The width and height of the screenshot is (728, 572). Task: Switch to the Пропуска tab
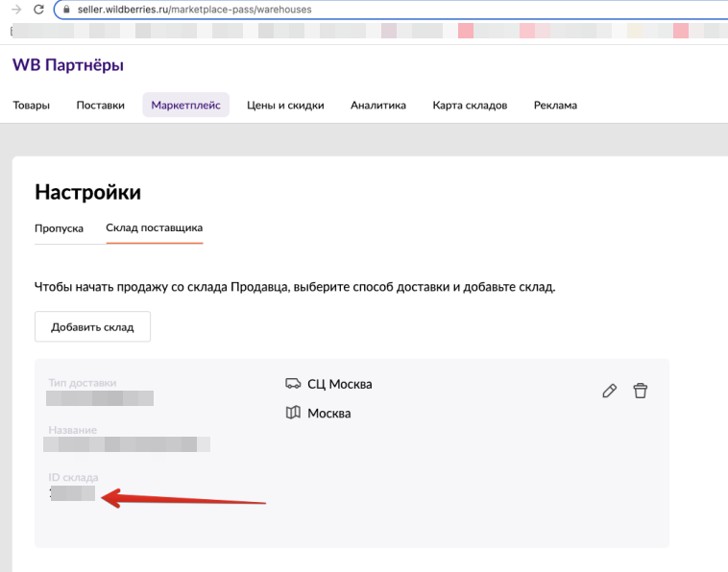click(59, 228)
